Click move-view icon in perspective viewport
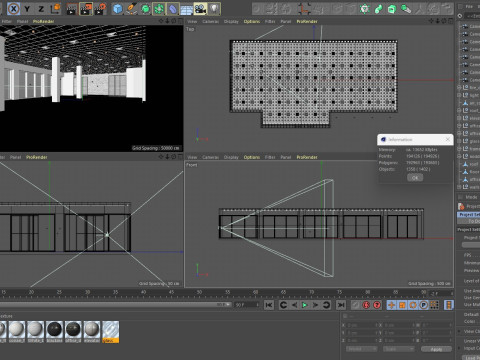480x360 pixels. coord(161,21)
